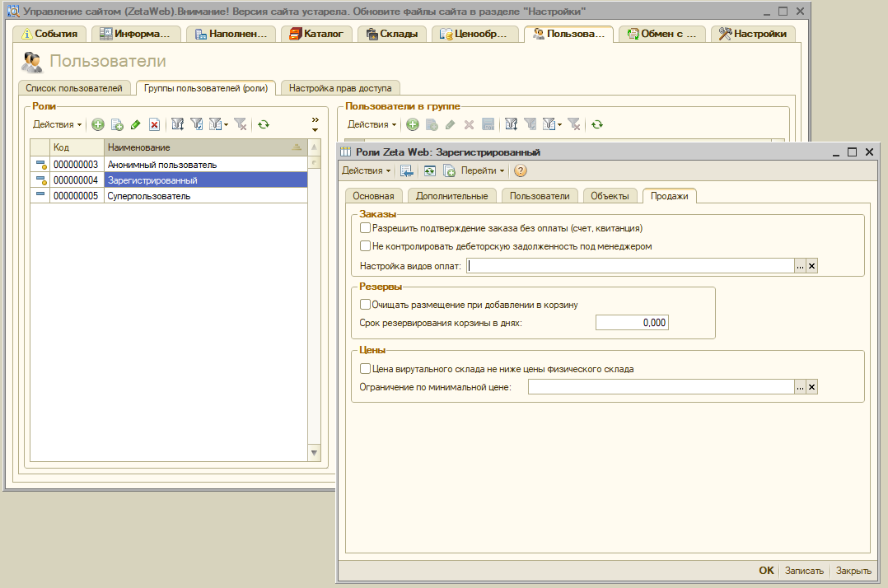
Task: Switch to the Основная tab
Action: [x=373, y=196]
